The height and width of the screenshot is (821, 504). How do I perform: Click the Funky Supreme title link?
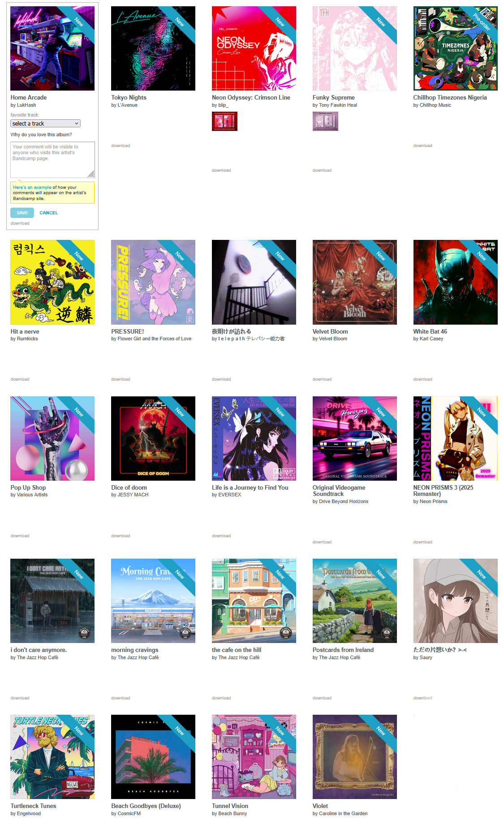coord(334,97)
